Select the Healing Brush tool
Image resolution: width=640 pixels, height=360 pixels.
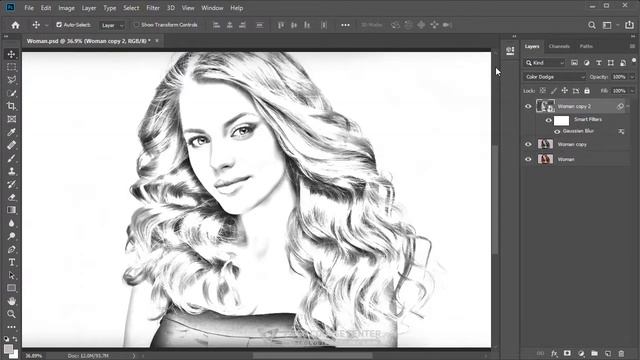[11, 145]
